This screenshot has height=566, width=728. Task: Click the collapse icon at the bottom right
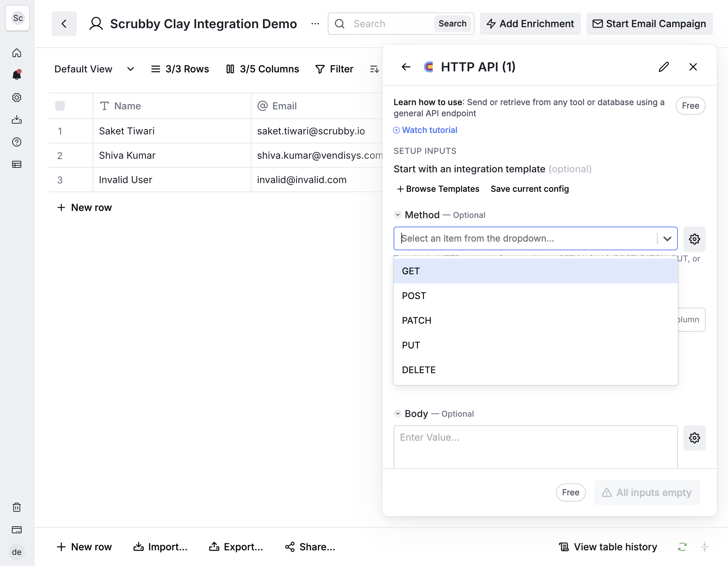(705, 547)
